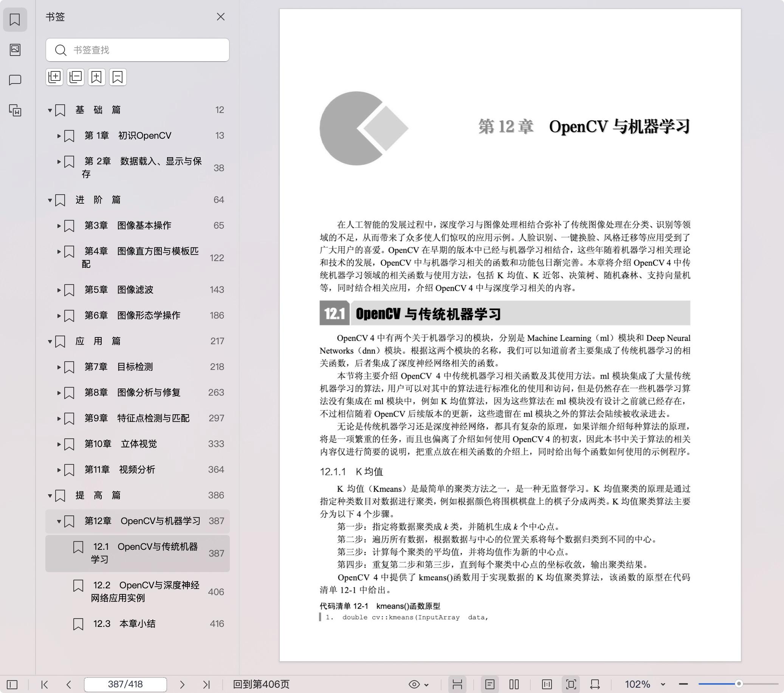
Task: Go to 第10章 立体视觉 bookmark
Action: (121, 444)
